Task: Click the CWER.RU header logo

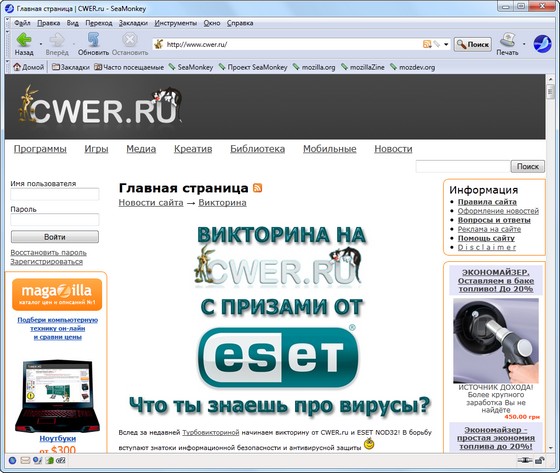Action: pyautogui.click(x=100, y=106)
